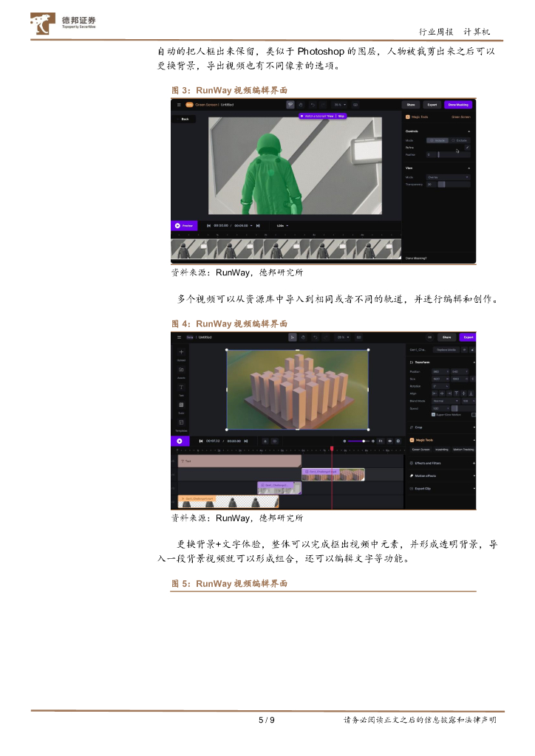Click the Done Masking button
The width and height of the screenshot is (535, 756).
[458, 105]
